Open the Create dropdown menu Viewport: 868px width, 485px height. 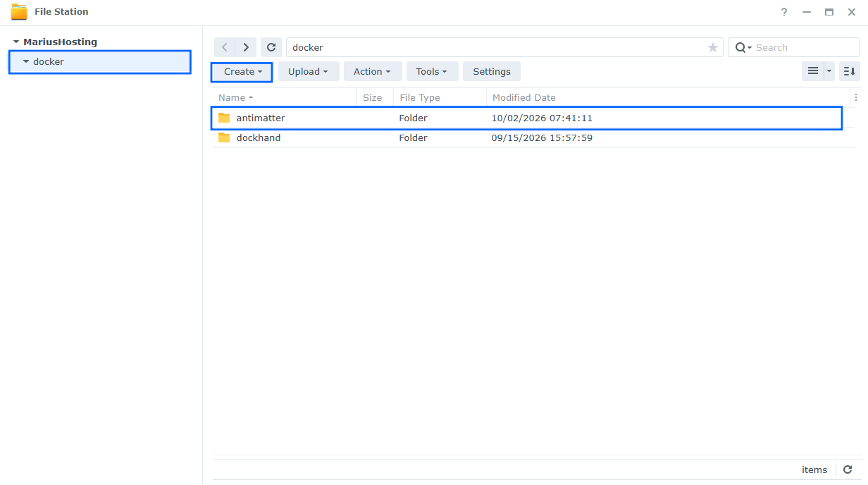(x=242, y=71)
